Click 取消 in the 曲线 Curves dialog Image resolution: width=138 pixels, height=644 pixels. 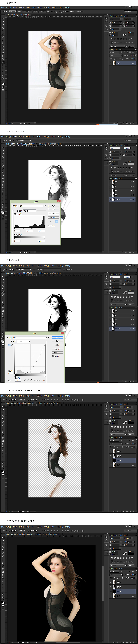pyautogui.click(x=58, y=341)
